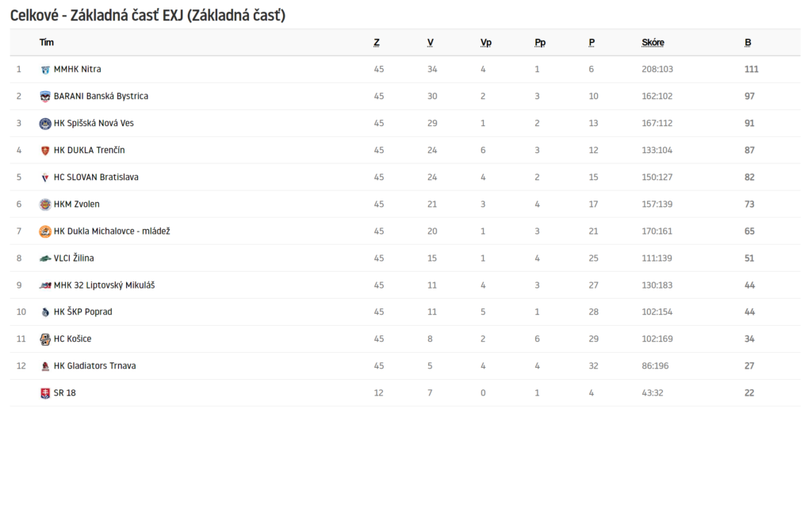Click the HC SLOVAN Bratislava logo icon
812x505 pixels.
click(x=45, y=177)
